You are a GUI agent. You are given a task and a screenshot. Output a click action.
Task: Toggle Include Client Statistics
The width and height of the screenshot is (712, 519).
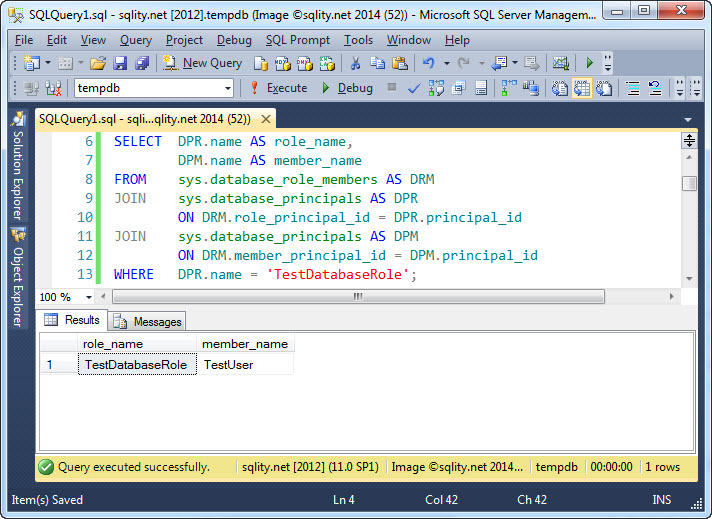pyautogui.click(x=530, y=88)
